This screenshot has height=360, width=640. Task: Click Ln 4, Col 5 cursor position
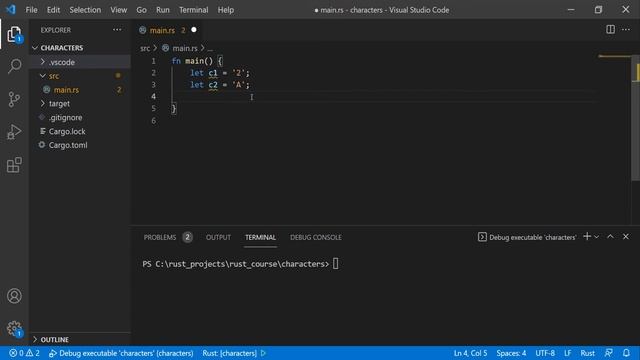(470, 353)
